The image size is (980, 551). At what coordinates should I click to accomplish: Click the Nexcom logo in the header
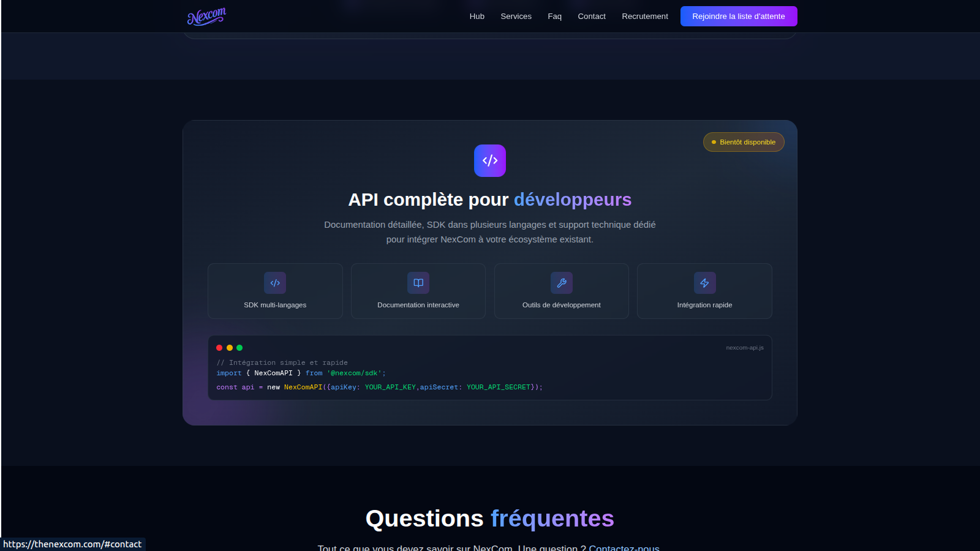(206, 17)
